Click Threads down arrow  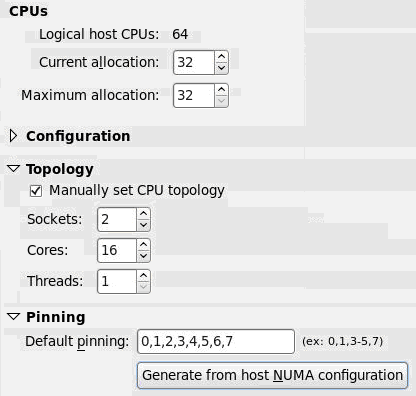click(x=144, y=287)
